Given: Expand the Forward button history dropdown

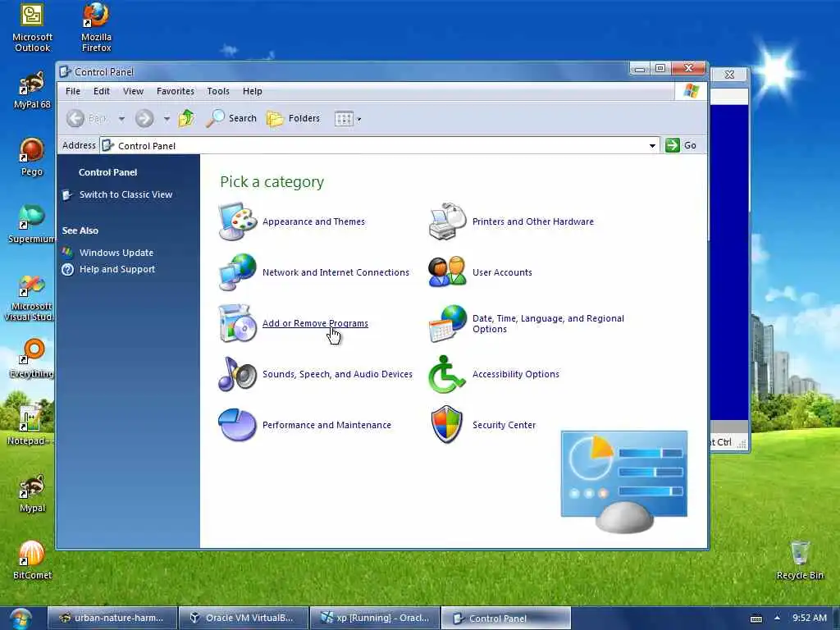Looking at the screenshot, I should point(167,119).
